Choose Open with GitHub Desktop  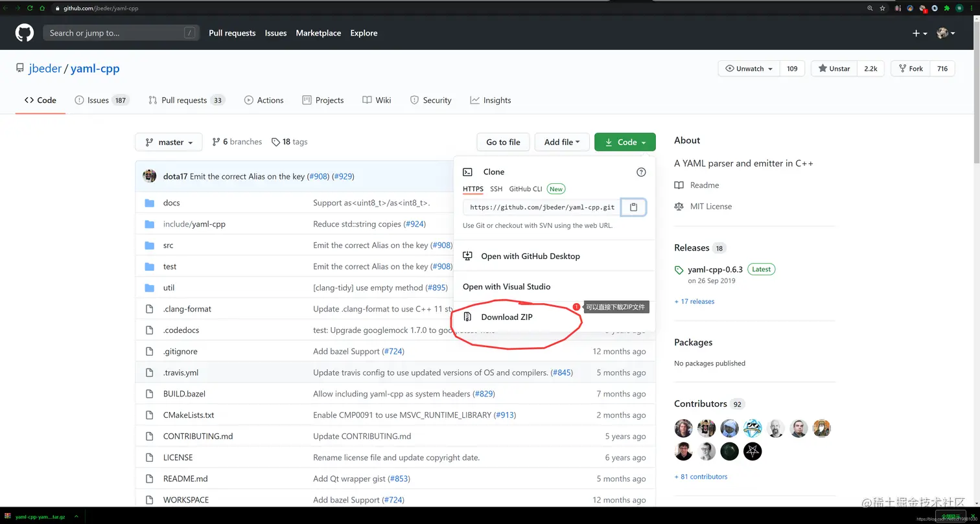(x=530, y=256)
